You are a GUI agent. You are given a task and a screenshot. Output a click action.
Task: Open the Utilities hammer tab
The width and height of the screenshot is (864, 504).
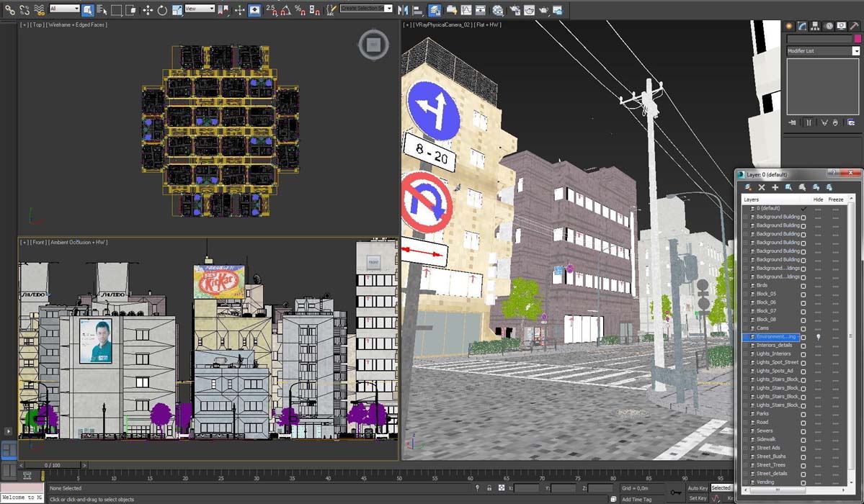pyautogui.click(x=855, y=26)
